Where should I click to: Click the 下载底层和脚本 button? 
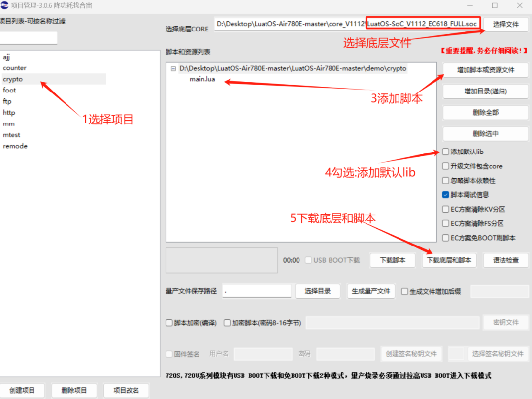click(449, 260)
